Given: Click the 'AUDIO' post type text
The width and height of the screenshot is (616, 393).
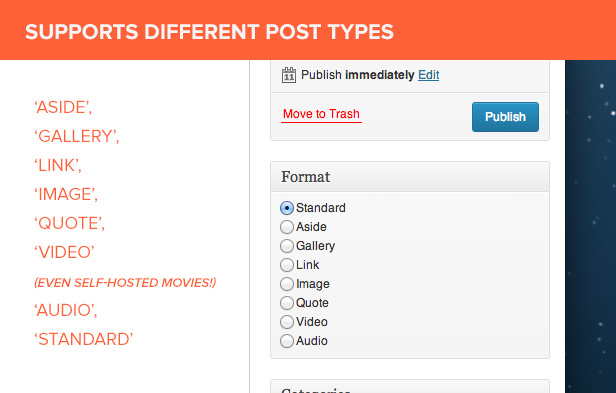Looking at the screenshot, I should click(x=66, y=310).
